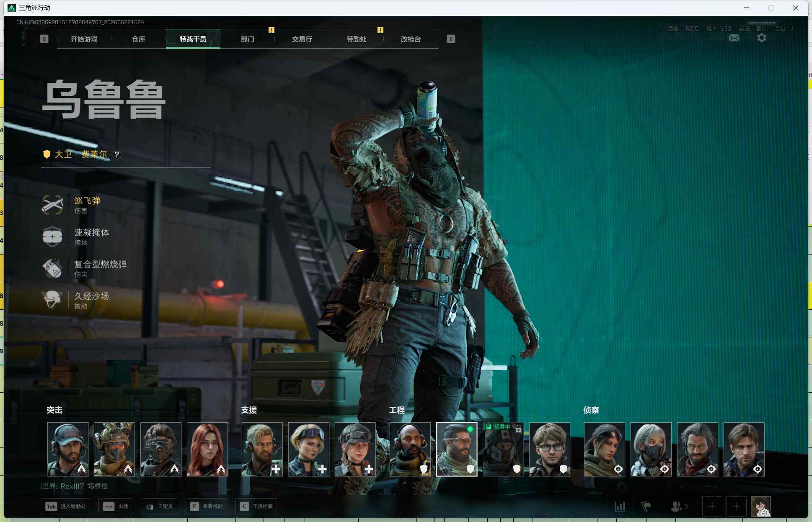This screenshot has width=812, height=522.
Task: Select blonde support operator with goggles on forehead
Action: (x=309, y=449)
